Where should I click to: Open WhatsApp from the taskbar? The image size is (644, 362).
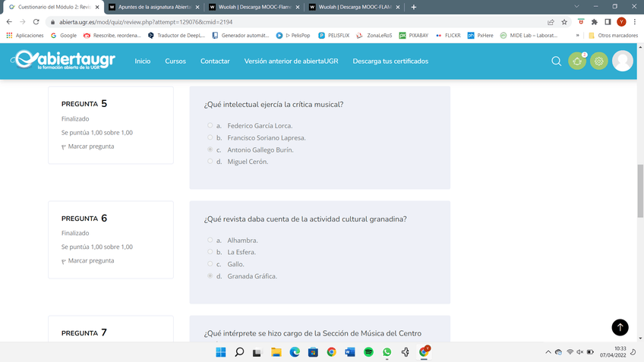(387, 352)
